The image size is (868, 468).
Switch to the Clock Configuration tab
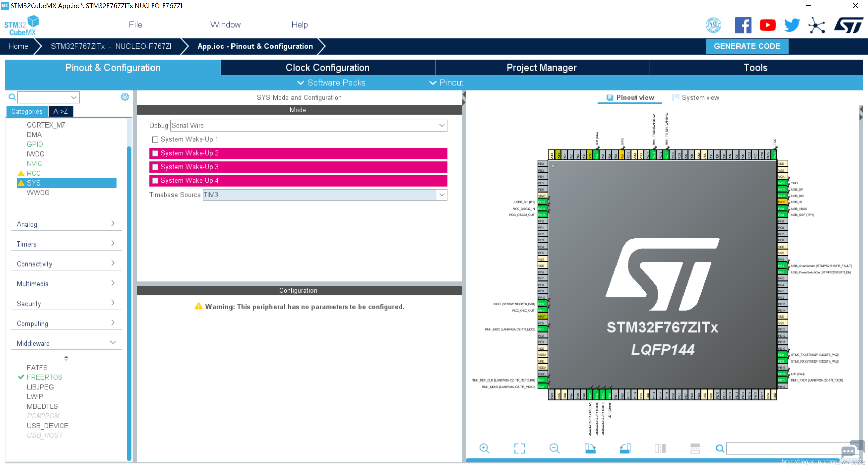tap(328, 67)
